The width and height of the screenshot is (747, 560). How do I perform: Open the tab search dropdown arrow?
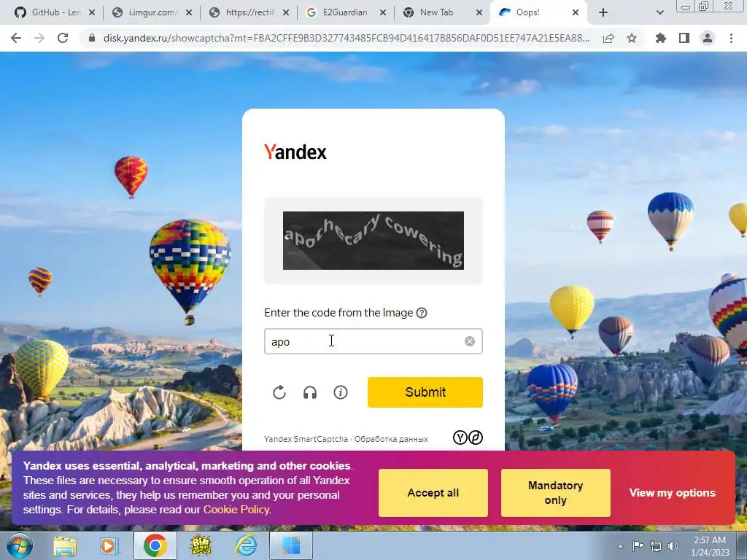[x=659, y=13]
